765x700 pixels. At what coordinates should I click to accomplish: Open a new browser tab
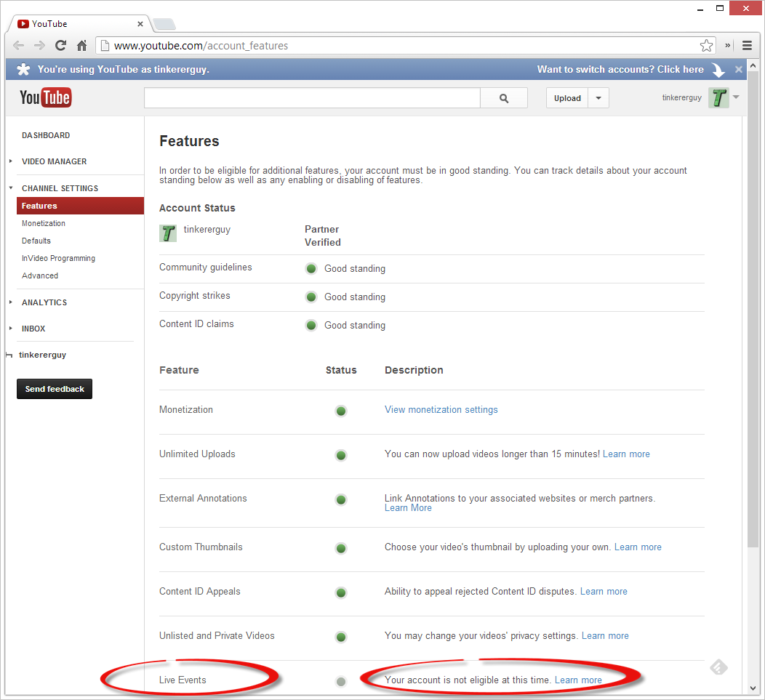tap(164, 24)
